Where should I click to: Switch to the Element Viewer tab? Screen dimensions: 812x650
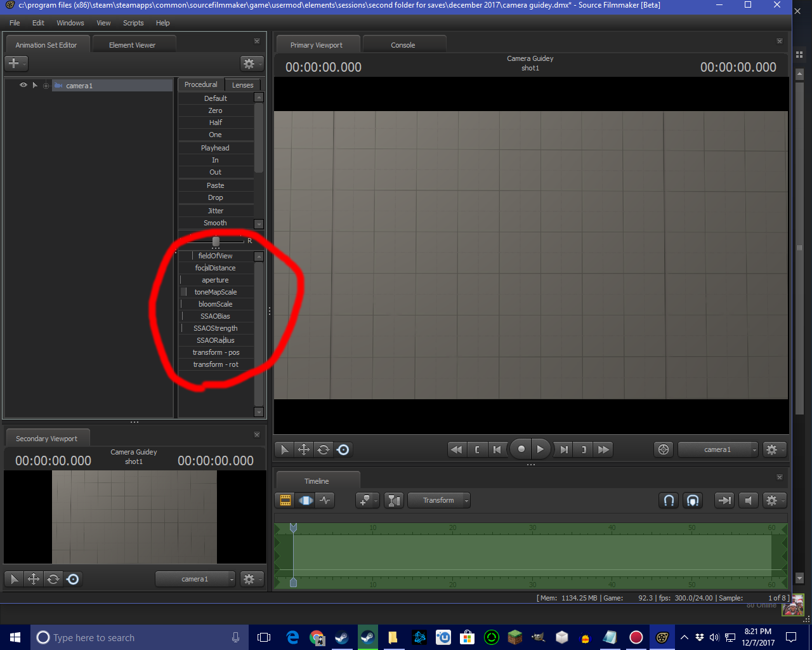pyautogui.click(x=132, y=45)
